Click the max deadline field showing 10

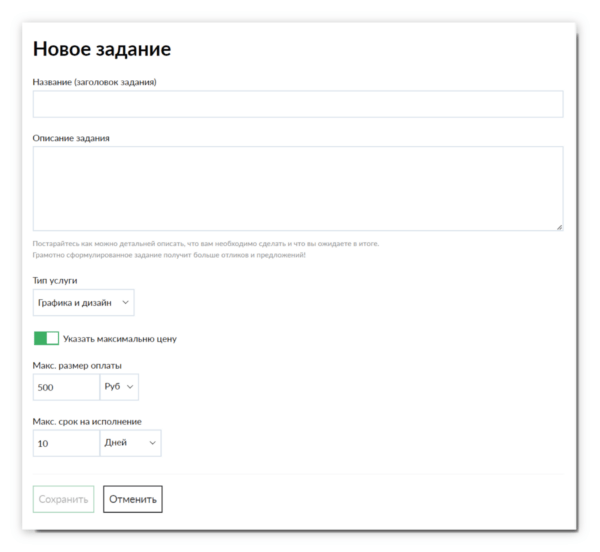tap(66, 443)
